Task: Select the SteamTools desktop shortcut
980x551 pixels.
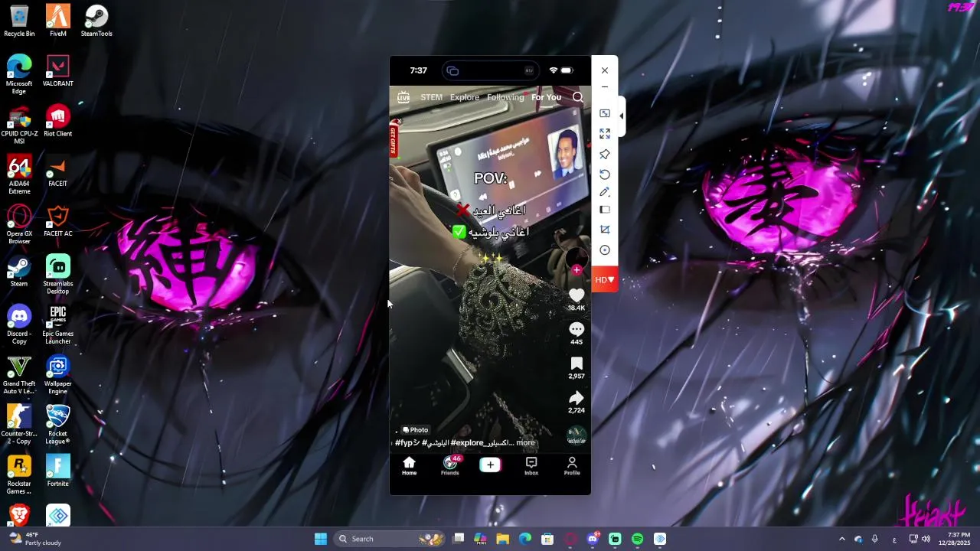Action: pyautogui.click(x=96, y=21)
